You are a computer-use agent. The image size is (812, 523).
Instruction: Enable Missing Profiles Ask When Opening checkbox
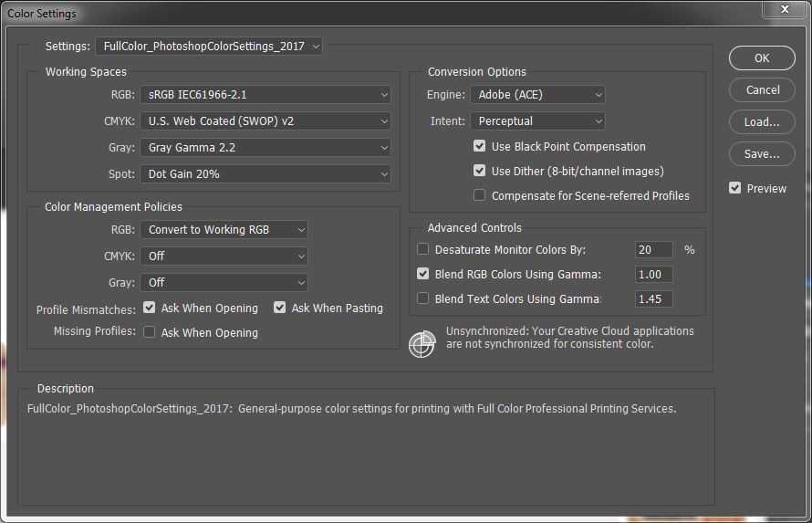coord(149,332)
